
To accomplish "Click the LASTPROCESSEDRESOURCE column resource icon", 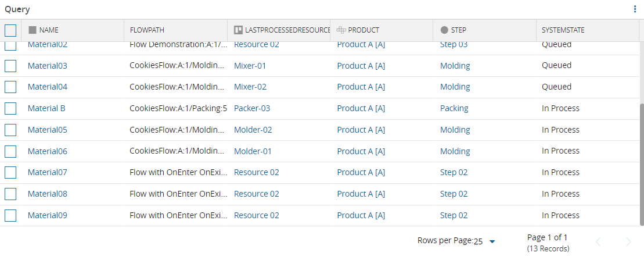I will (238, 30).
